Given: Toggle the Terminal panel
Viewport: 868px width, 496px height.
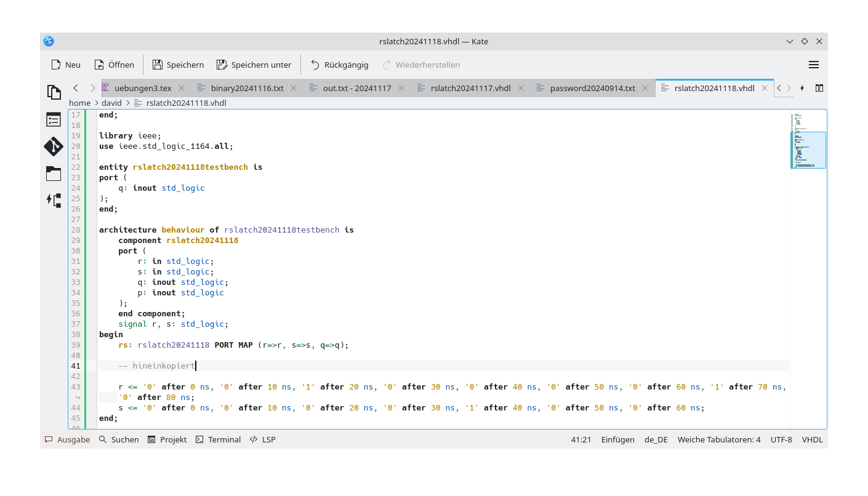Looking at the screenshot, I should (218, 439).
